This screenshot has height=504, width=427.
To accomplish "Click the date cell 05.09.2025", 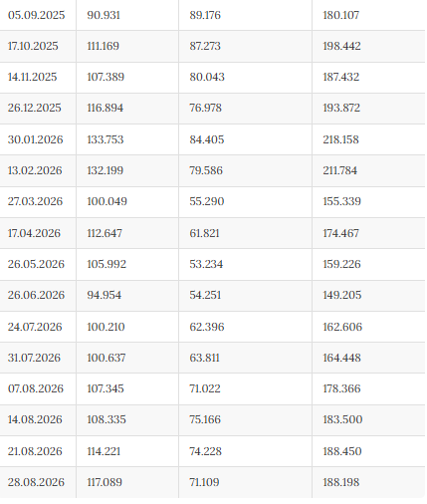I will pyautogui.click(x=36, y=15).
